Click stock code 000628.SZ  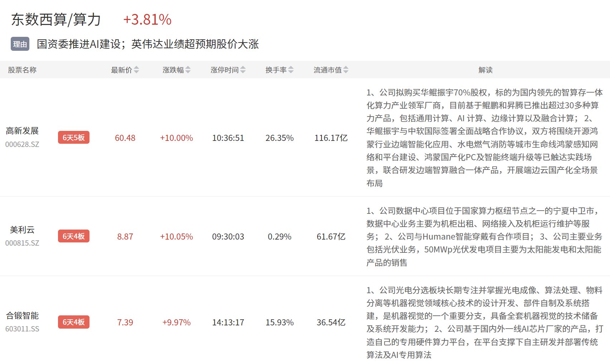(22, 144)
